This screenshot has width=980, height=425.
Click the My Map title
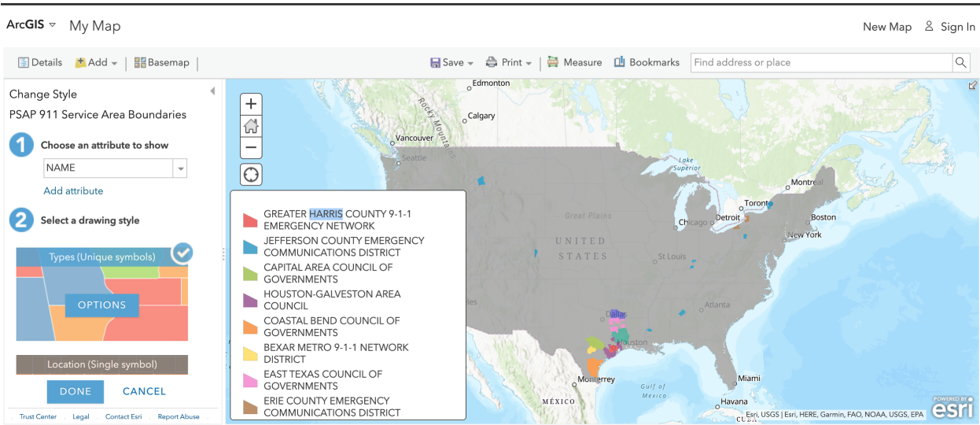(x=95, y=26)
